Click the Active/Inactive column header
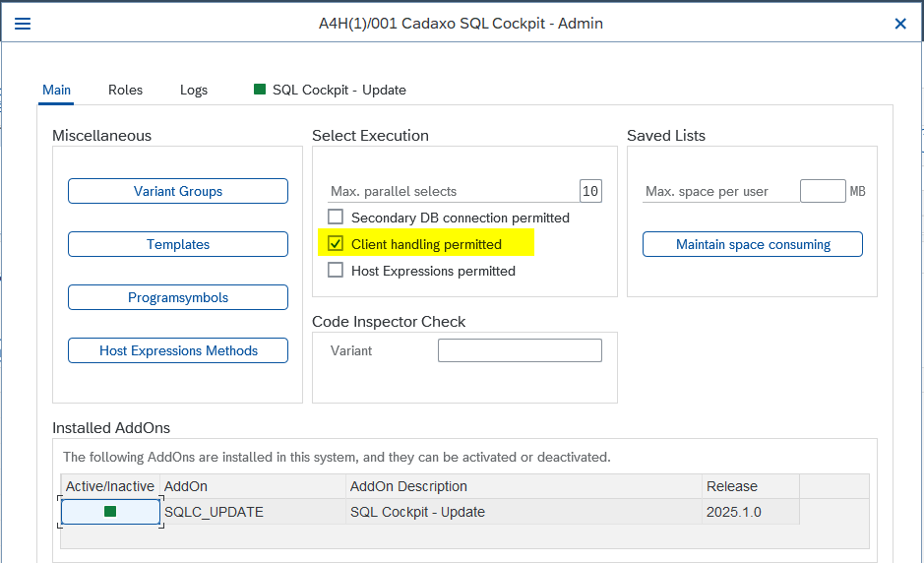Viewport: 924px width, 563px height. coord(110,486)
